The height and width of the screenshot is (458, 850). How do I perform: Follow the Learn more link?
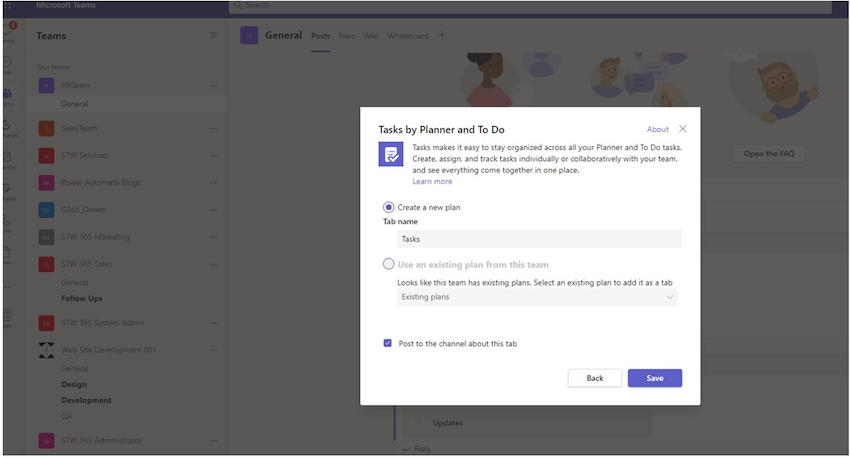(x=432, y=182)
